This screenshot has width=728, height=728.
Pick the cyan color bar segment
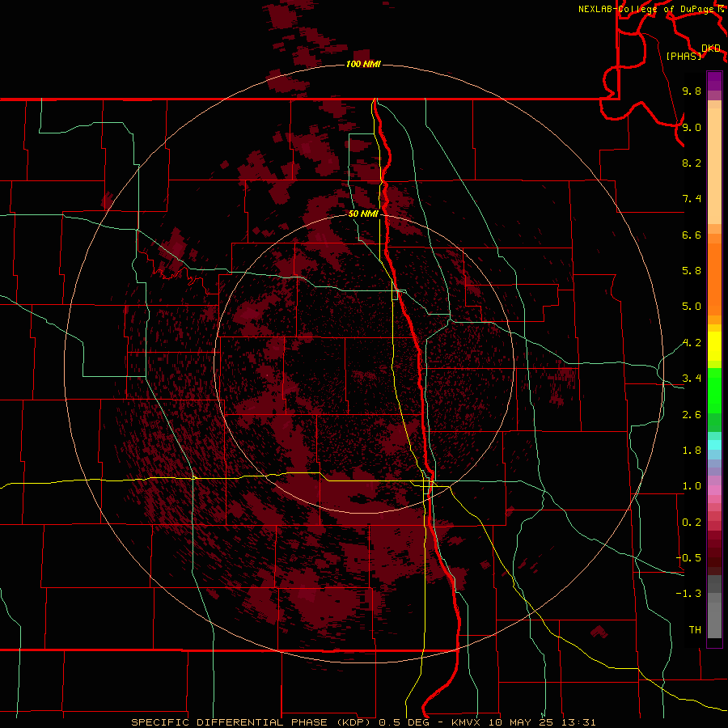(x=714, y=445)
